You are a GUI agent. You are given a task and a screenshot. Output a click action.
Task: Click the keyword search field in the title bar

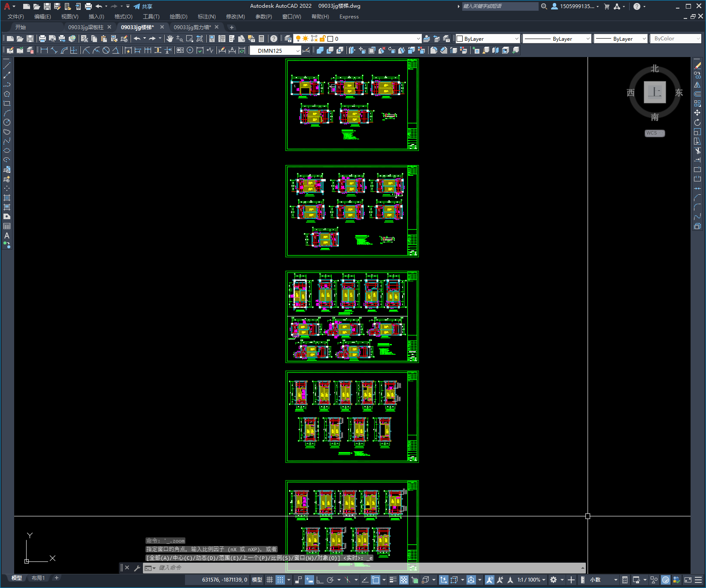(x=500, y=6)
